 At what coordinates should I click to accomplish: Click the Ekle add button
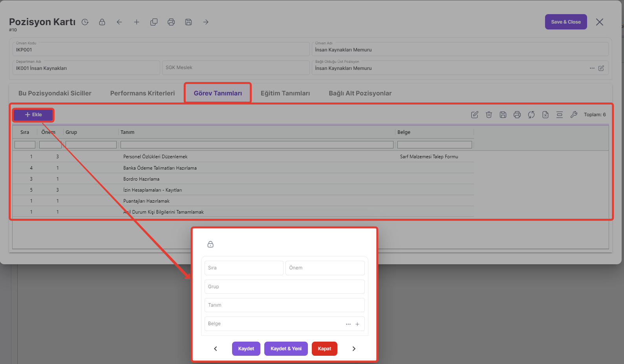pos(33,115)
